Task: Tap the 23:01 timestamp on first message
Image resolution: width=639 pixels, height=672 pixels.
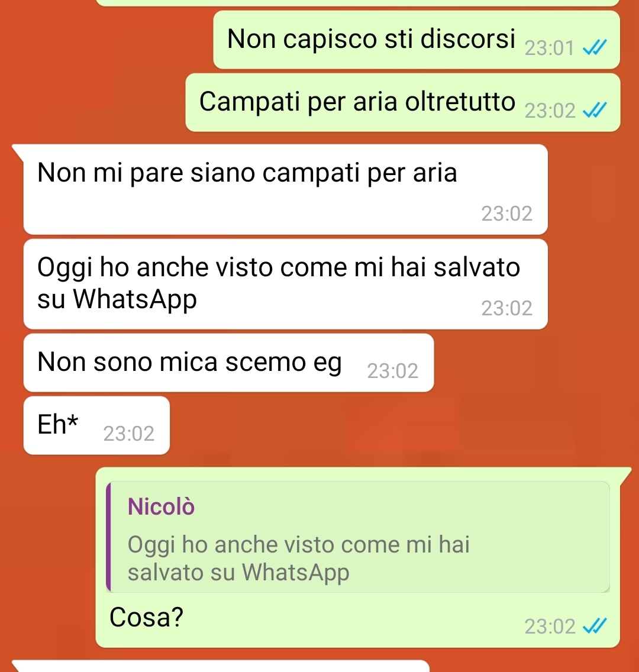Action: 549,48
